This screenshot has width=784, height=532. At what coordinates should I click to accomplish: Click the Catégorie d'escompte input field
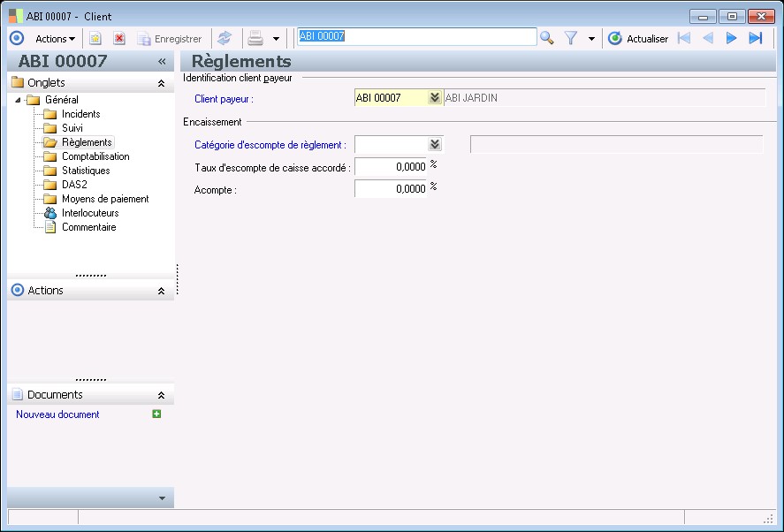pyautogui.click(x=391, y=145)
